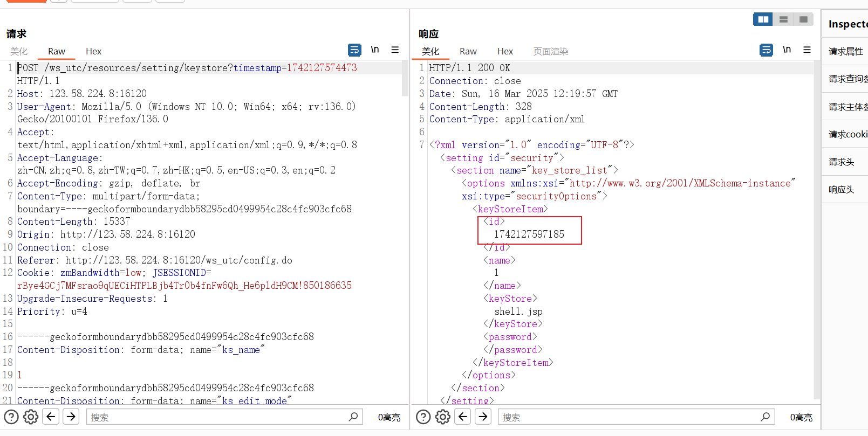
Task: Click the request 0高亮 highlight counter
Action: tap(389, 417)
